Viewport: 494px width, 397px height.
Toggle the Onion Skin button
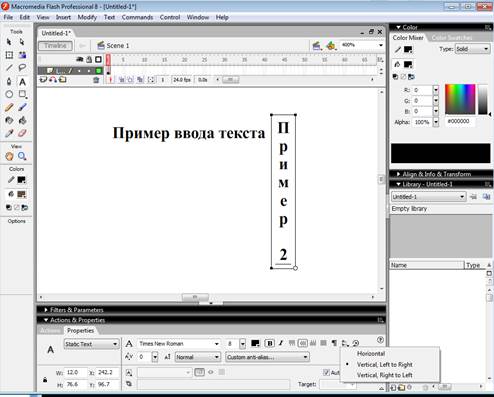(122, 80)
